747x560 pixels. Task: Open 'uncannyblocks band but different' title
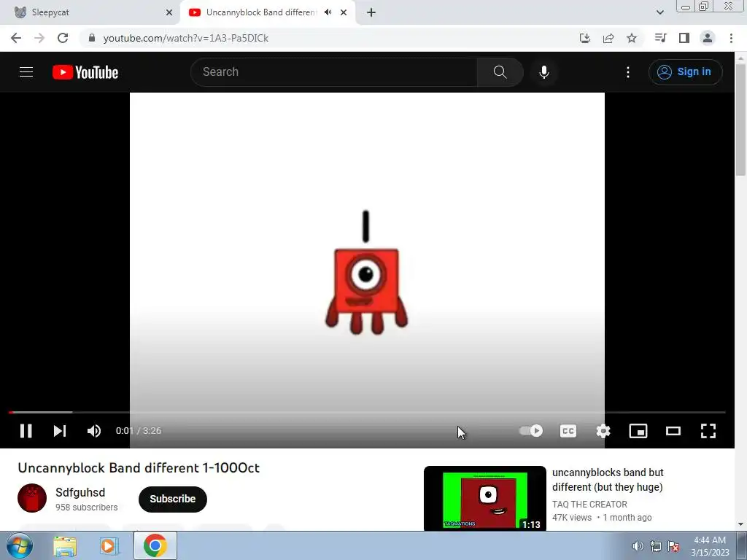(608, 480)
